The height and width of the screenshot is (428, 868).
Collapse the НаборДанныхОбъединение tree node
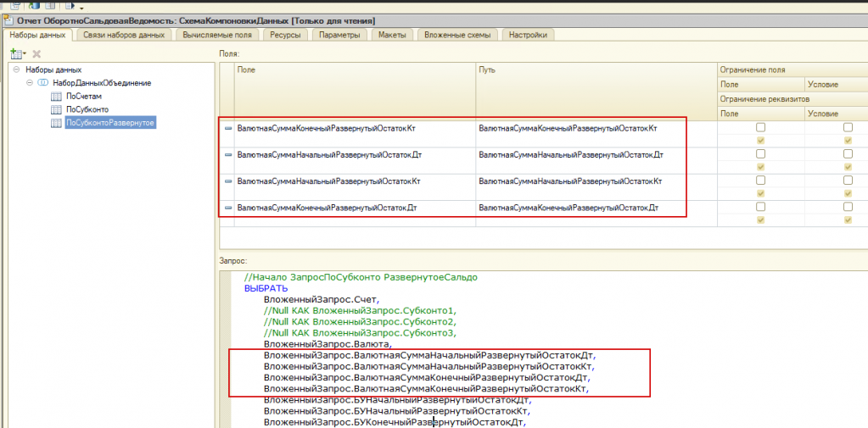(x=30, y=83)
